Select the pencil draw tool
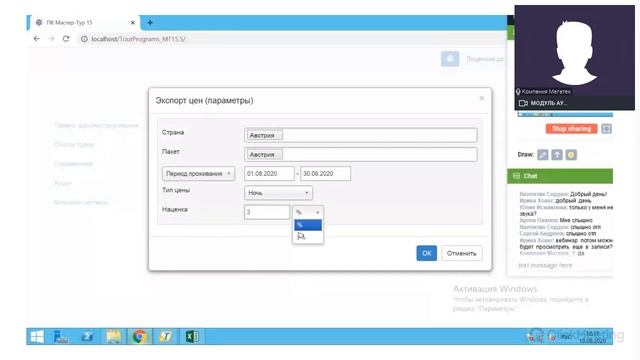Screen dimensions: 640x360 [x=542, y=155]
